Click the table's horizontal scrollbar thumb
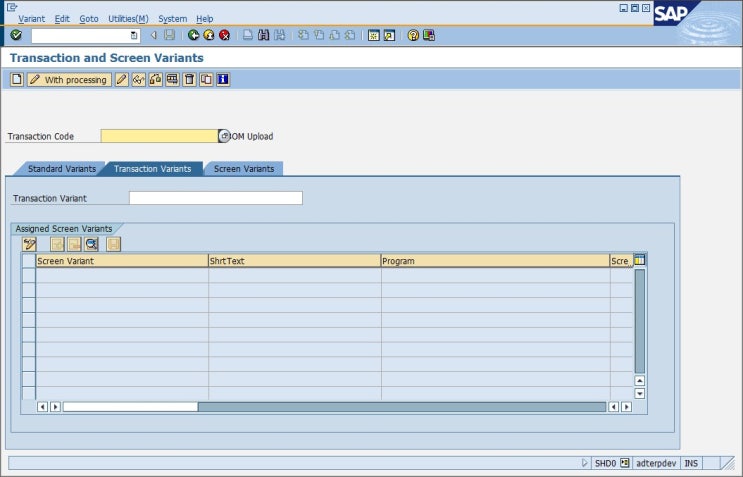This screenshot has width=743, height=477. (130, 407)
